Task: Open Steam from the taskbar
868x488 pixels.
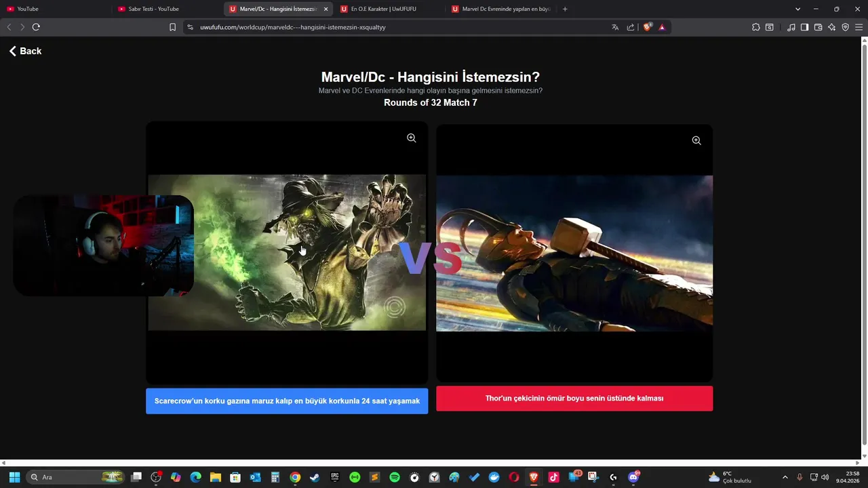Action: 315,477
